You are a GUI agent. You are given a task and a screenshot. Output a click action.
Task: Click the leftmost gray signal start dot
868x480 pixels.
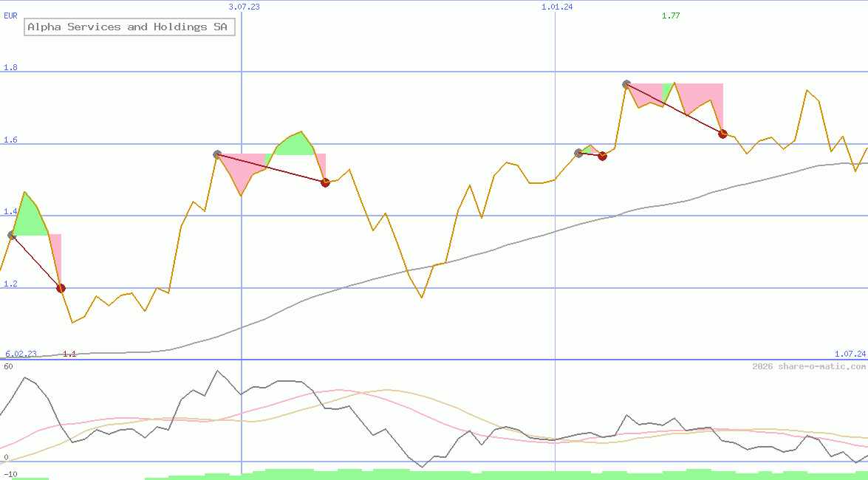11,235
